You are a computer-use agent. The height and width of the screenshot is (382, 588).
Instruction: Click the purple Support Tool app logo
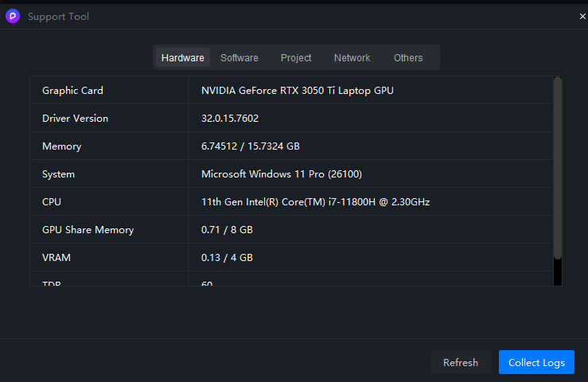click(x=13, y=16)
